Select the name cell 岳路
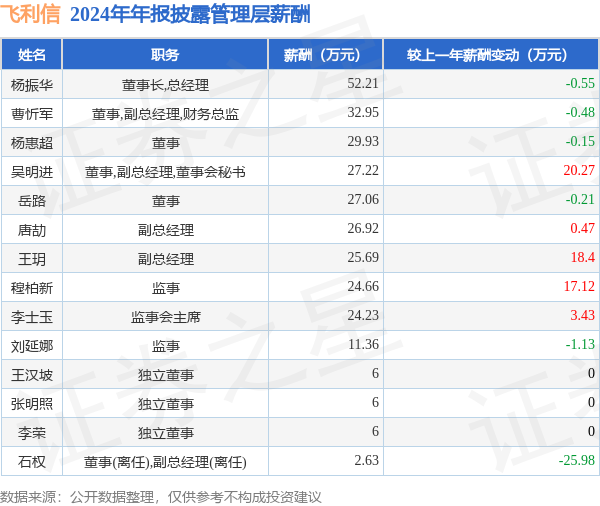The height and width of the screenshot is (506, 600). (32, 201)
